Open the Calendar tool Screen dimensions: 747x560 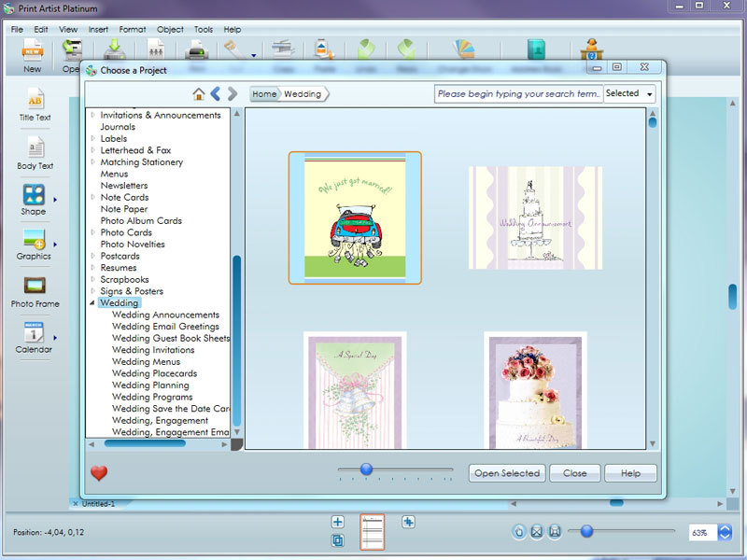34,338
